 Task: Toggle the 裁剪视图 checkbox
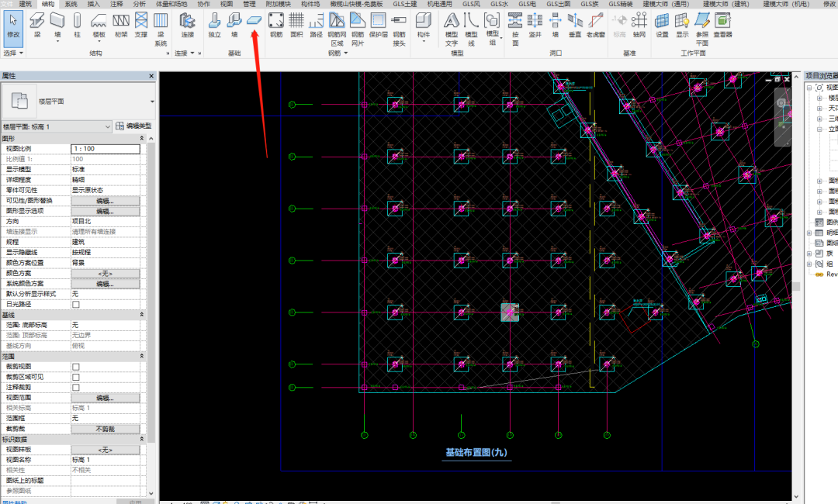(x=76, y=367)
